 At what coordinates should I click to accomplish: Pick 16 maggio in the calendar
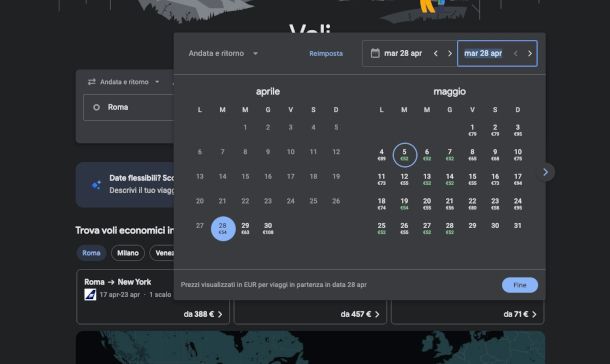[x=495, y=179]
